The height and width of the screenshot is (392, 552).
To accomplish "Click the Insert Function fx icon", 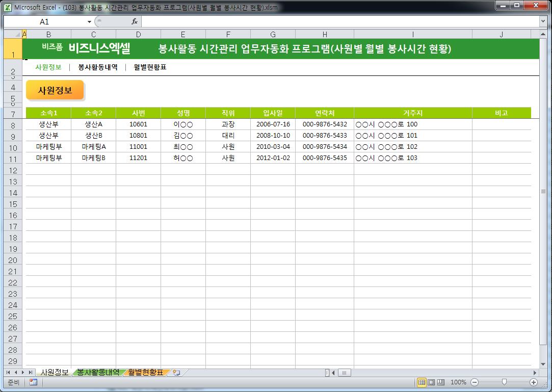I will click(x=135, y=21).
